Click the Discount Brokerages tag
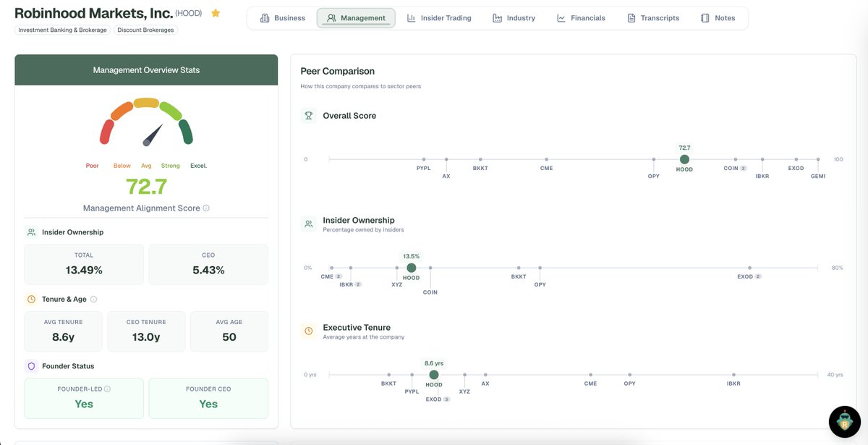Viewport: 868px width, 445px height. coord(145,30)
